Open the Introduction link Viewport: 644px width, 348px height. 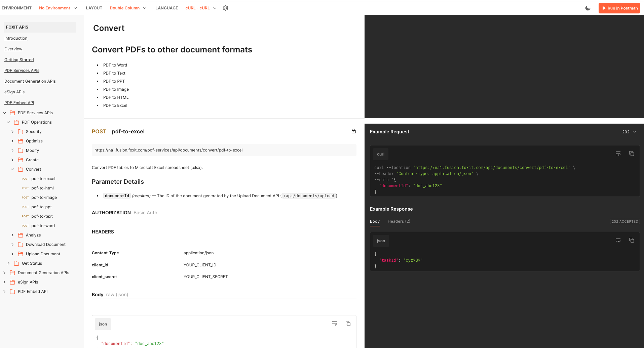[x=16, y=38]
